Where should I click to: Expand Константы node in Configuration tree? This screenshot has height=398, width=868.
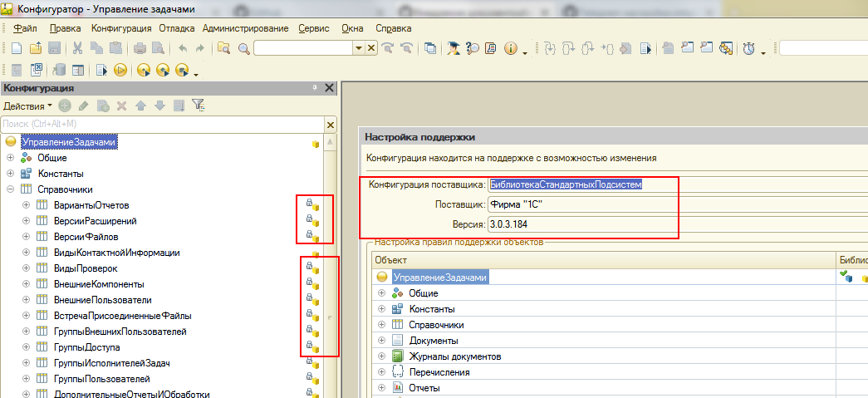pos(10,174)
